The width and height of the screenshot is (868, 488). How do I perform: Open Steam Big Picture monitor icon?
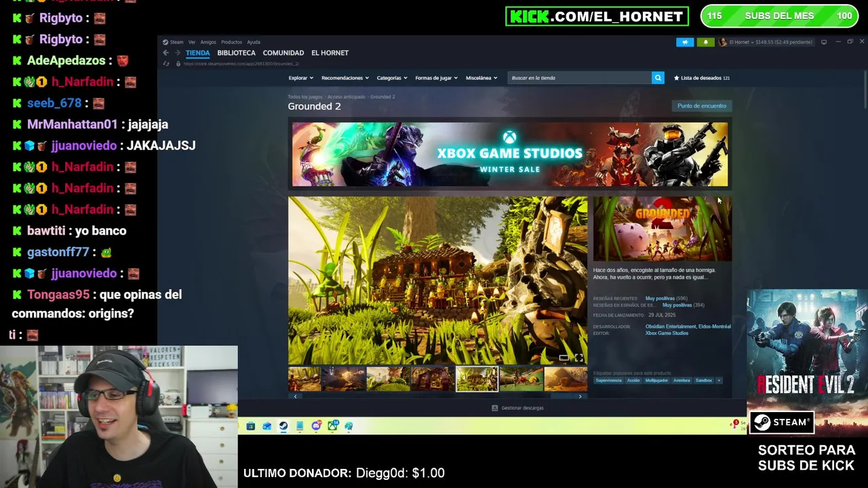point(824,42)
